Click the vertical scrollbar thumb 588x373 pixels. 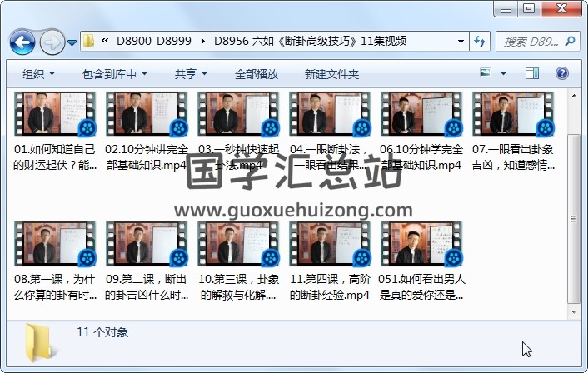[x=574, y=218]
